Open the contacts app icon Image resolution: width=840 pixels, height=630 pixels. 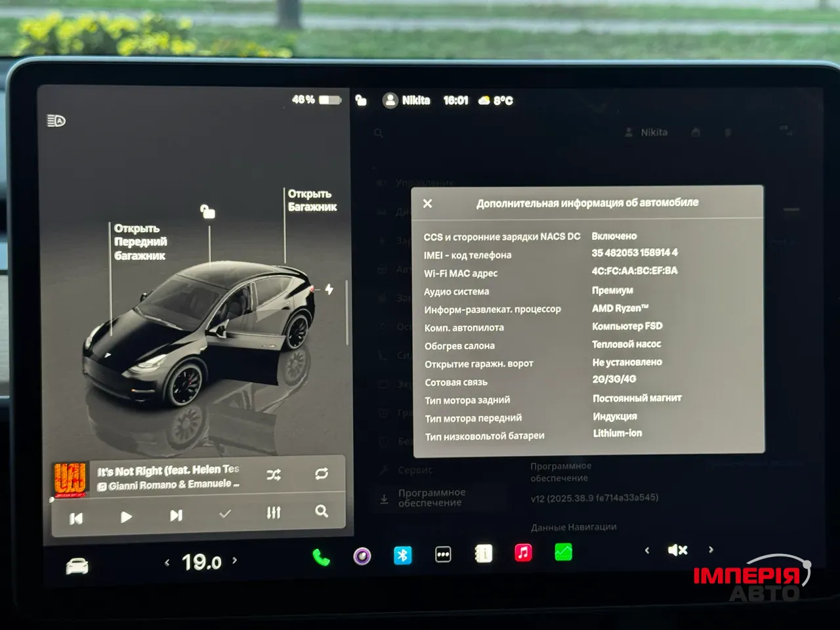click(484, 553)
